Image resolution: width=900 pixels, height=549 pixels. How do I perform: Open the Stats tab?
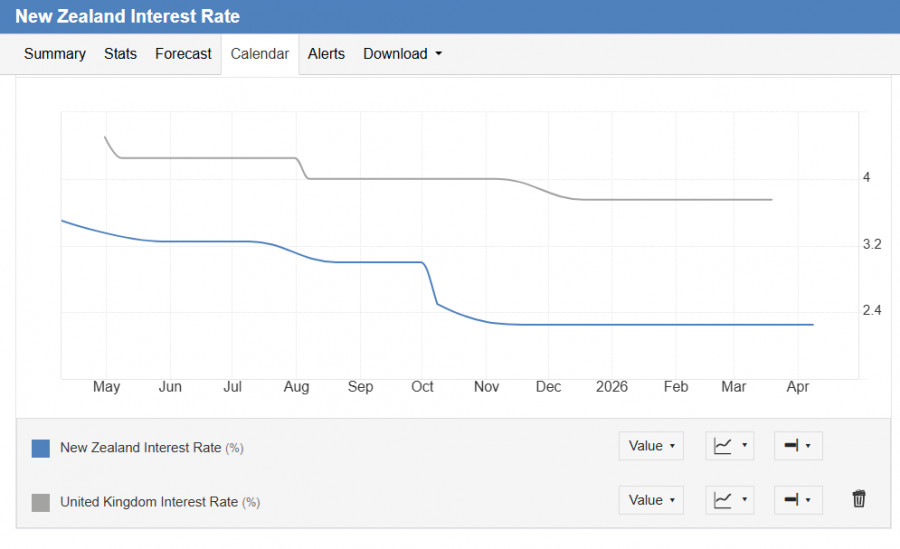click(121, 54)
